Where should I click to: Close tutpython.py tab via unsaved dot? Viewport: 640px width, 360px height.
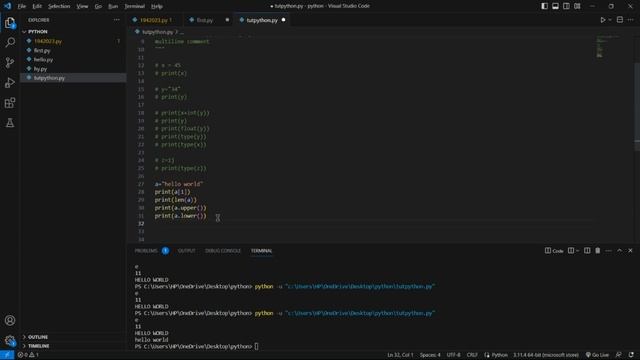(x=283, y=20)
